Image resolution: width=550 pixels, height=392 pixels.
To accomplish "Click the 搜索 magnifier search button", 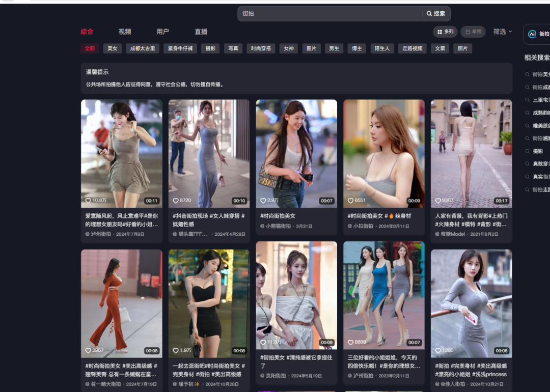I will click(436, 14).
